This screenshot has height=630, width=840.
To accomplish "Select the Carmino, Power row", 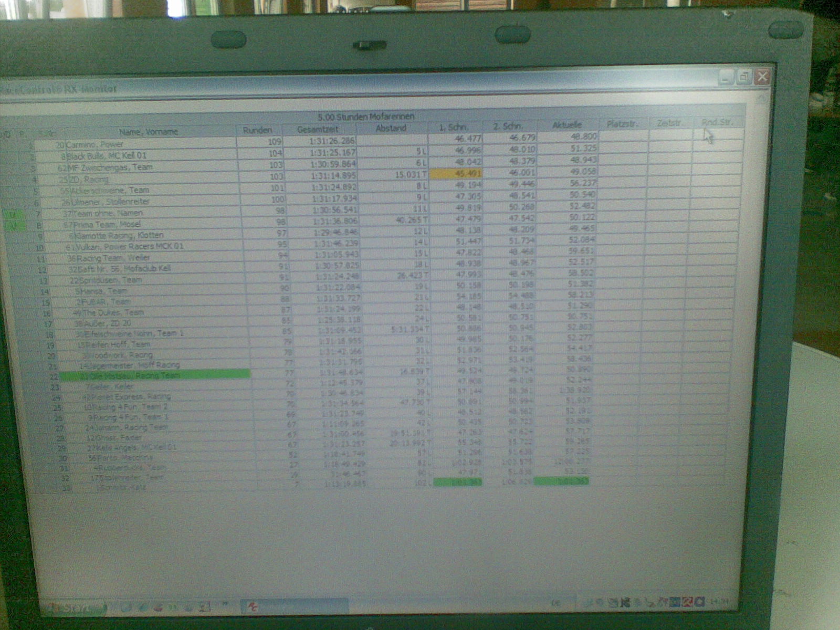I will click(x=95, y=144).
